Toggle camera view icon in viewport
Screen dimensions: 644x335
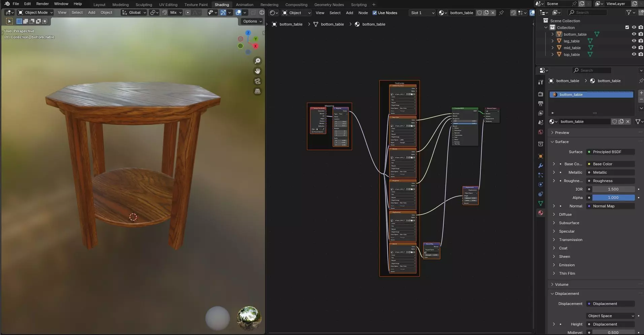tap(258, 81)
